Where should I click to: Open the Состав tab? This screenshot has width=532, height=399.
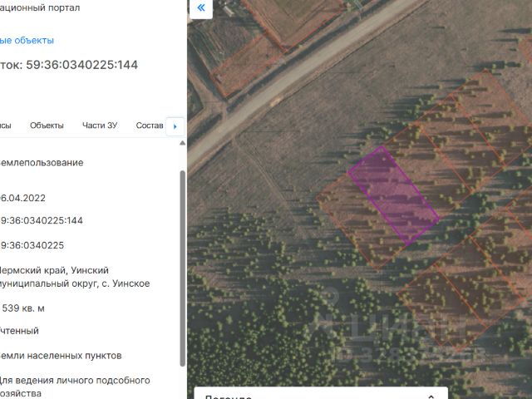pos(150,126)
